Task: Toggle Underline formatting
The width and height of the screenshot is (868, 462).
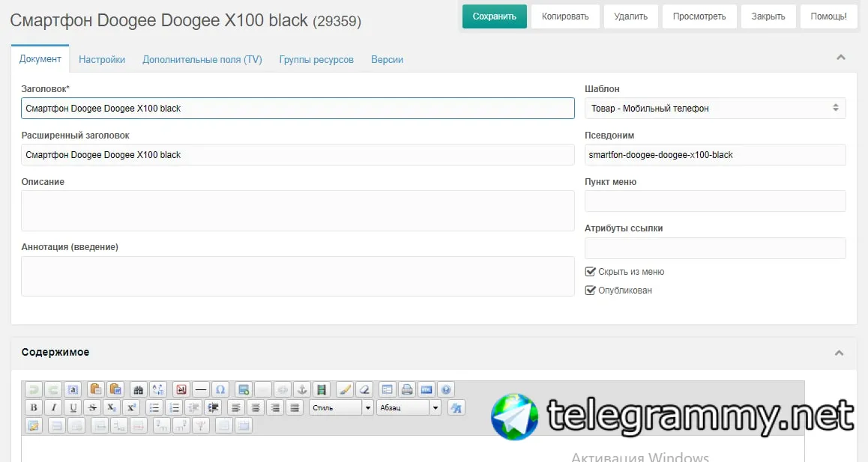Action: [x=73, y=408]
